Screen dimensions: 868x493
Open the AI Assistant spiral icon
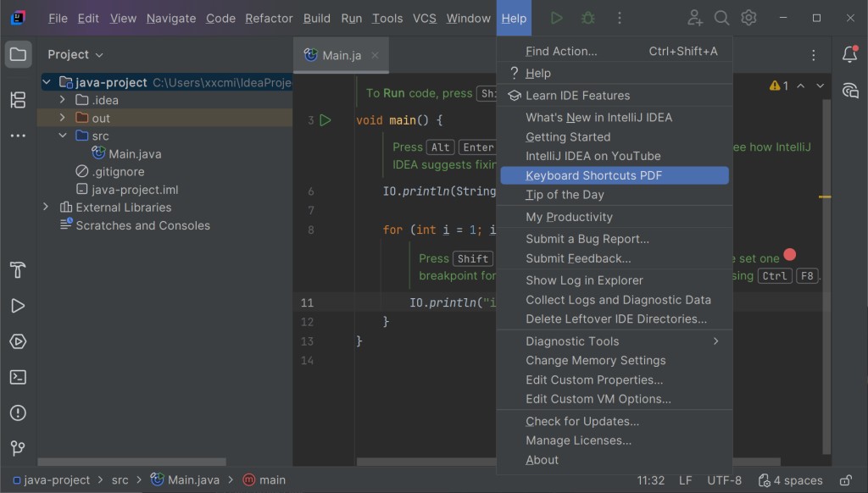click(x=849, y=91)
